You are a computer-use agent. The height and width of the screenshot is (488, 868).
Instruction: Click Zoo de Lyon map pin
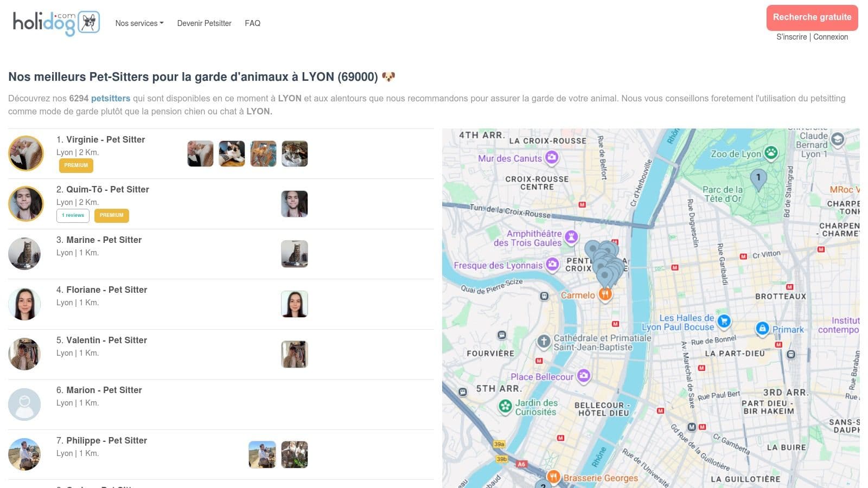[x=771, y=153]
